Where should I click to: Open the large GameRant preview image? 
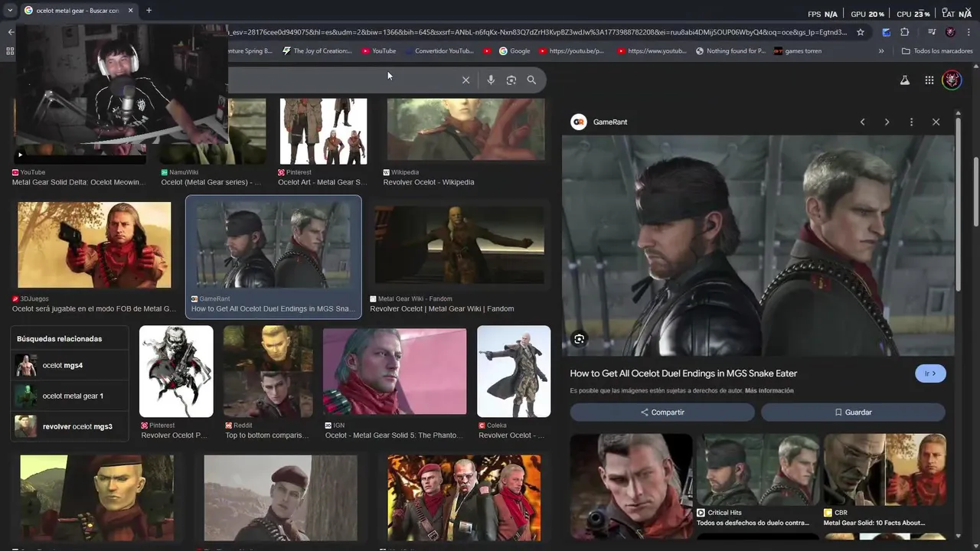tap(758, 246)
